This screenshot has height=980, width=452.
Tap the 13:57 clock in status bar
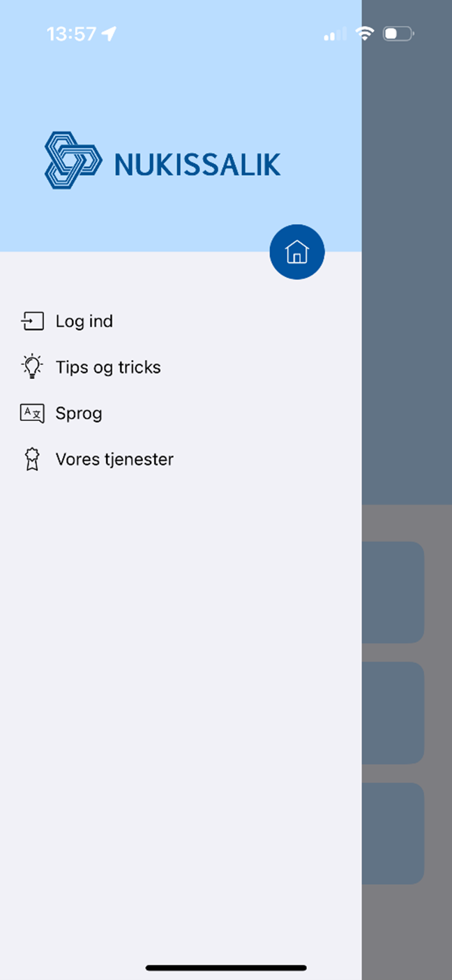71,34
